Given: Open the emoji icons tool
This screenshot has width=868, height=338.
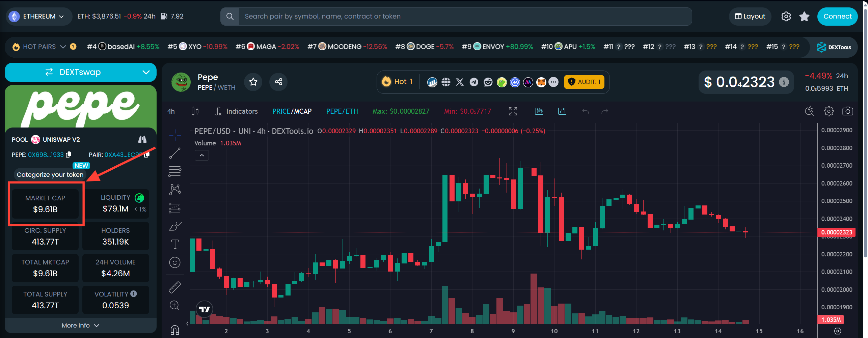Looking at the screenshot, I should click(x=175, y=262).
